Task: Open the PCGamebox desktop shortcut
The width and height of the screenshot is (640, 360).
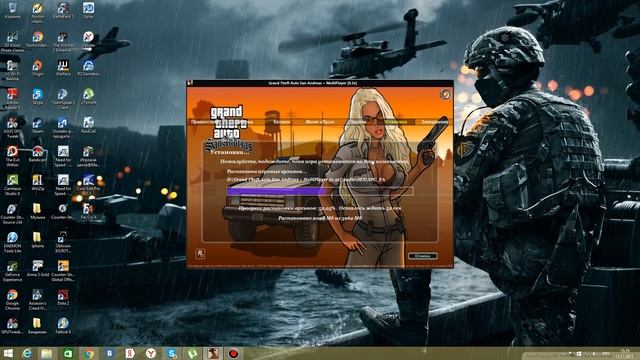Action: [x=88, y=68]
